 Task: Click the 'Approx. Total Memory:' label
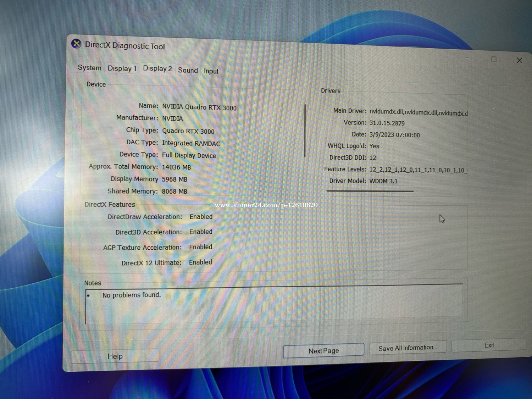point(123,166)
